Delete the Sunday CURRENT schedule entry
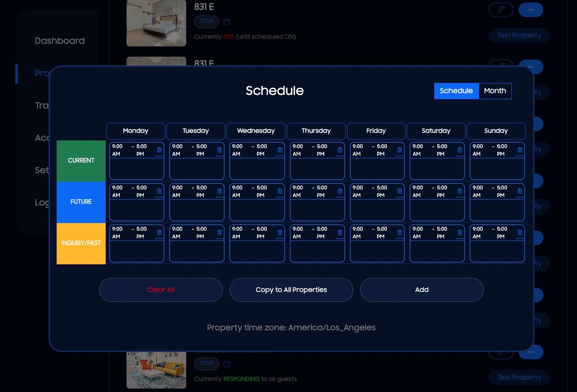 click(519, 150)
